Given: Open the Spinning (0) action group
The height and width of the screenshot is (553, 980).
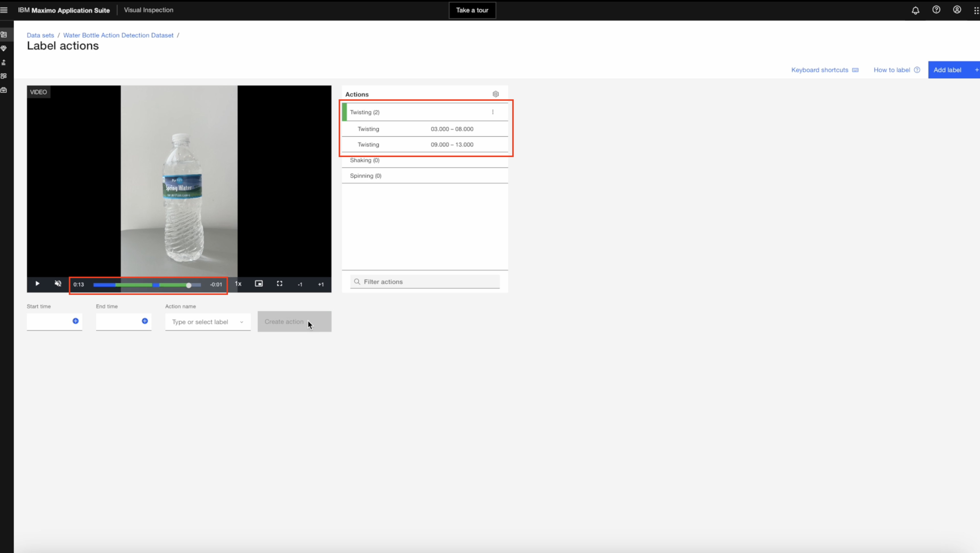Looking at the screenshot, I should click(366, 176).
